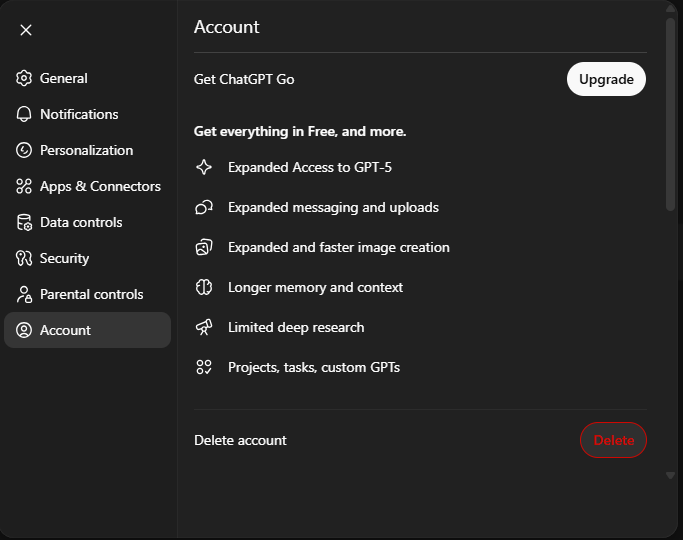Click the telescope icon for Limited deep research
Screen dimensions: 683x540
[204, 327]
